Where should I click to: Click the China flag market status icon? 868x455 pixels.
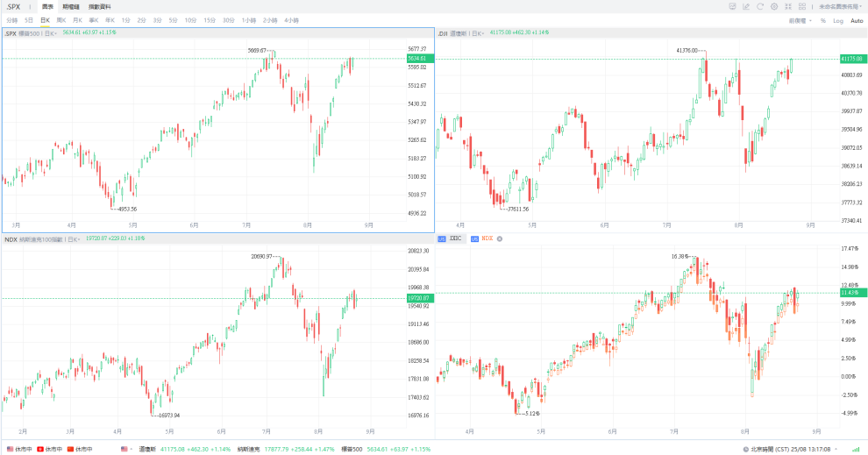click(x=70, y=449)
